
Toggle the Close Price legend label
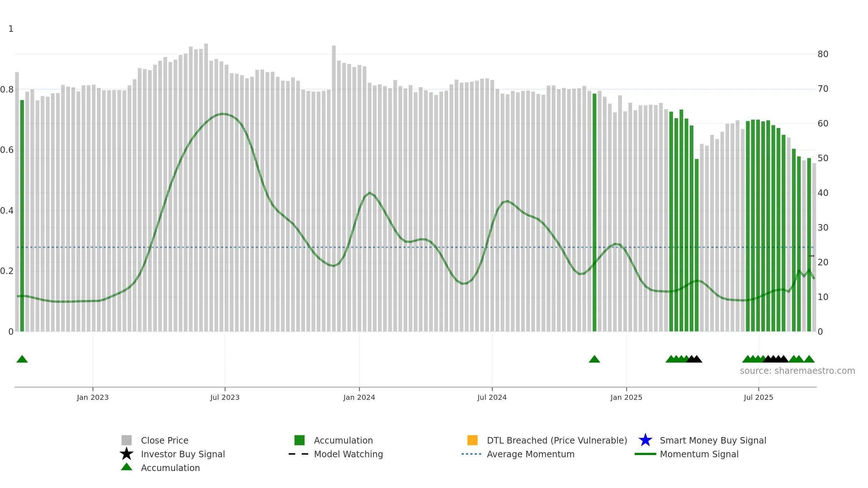tap(165, 440)
